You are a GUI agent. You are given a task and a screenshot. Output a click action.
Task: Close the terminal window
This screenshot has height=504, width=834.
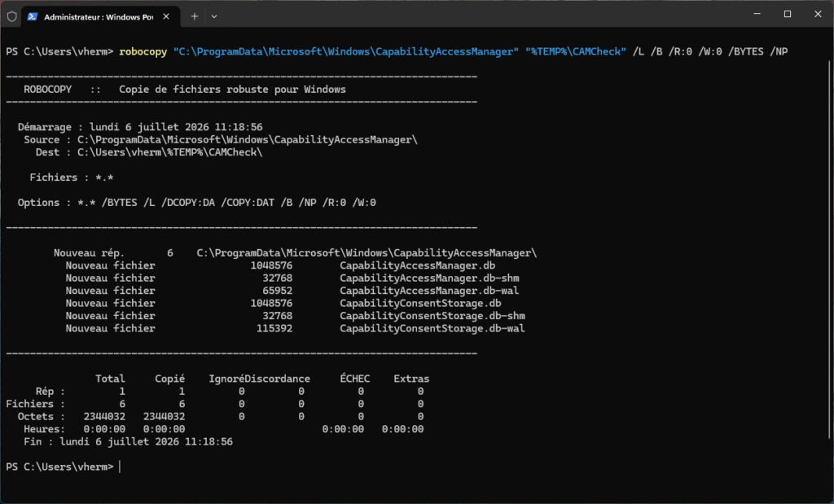(818, 15)
